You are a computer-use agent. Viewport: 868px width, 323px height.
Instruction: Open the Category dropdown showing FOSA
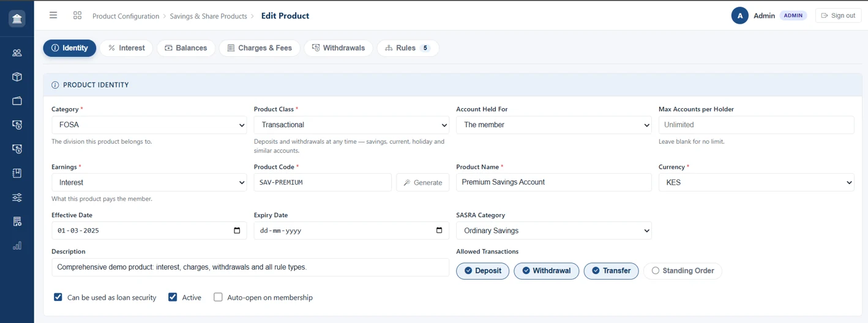coord(149,125)
